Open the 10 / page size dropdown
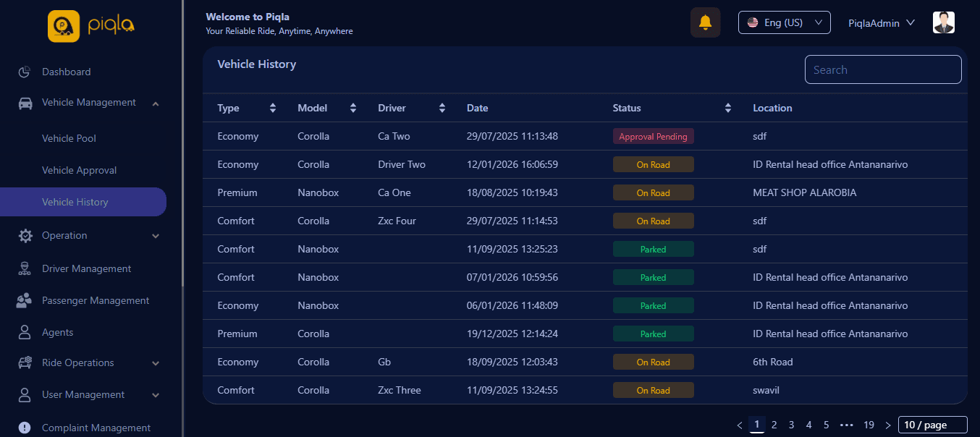The width and height of the screenshot is (980, 437). pos(933,425)
